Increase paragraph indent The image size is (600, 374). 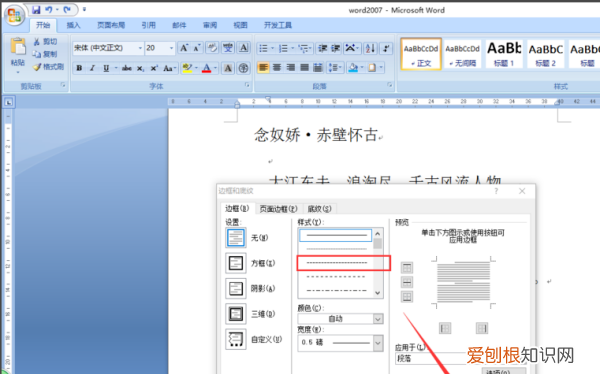336,48
